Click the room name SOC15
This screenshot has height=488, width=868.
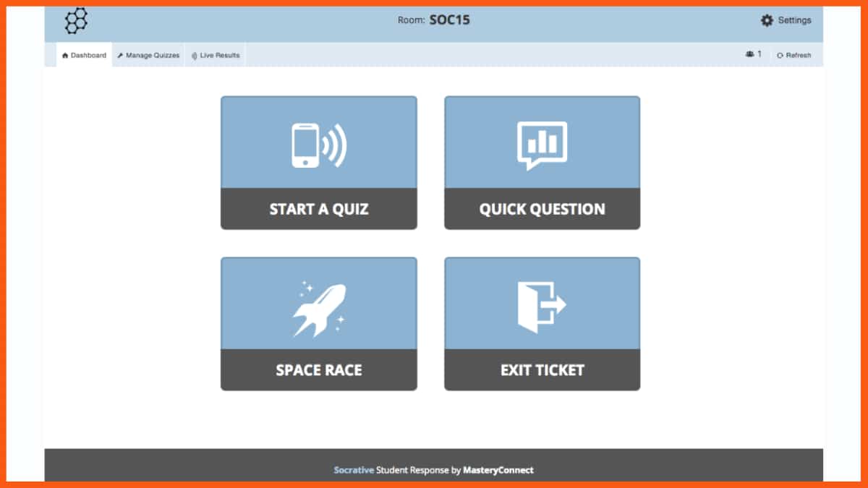[449, 20]
